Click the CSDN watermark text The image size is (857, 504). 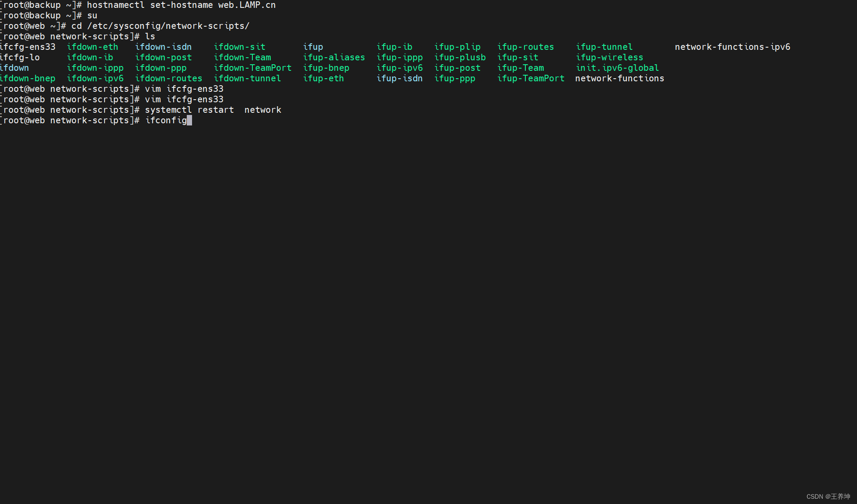[828, 497]
